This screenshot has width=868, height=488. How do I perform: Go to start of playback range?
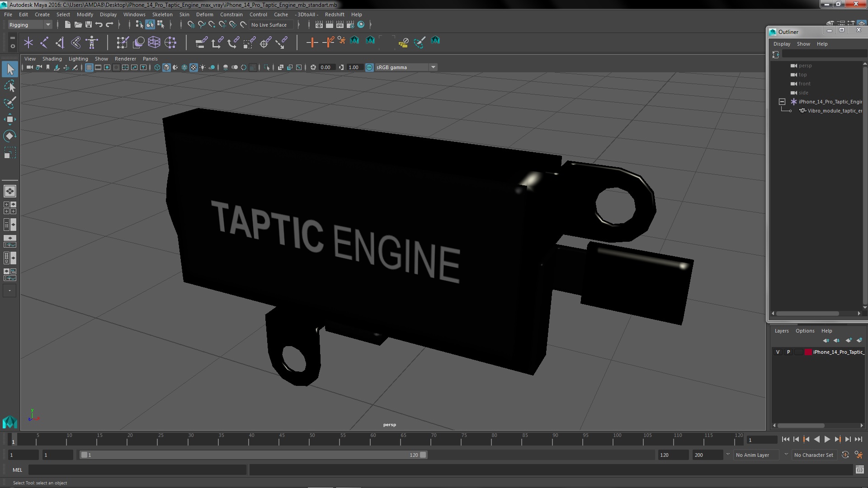785,439
